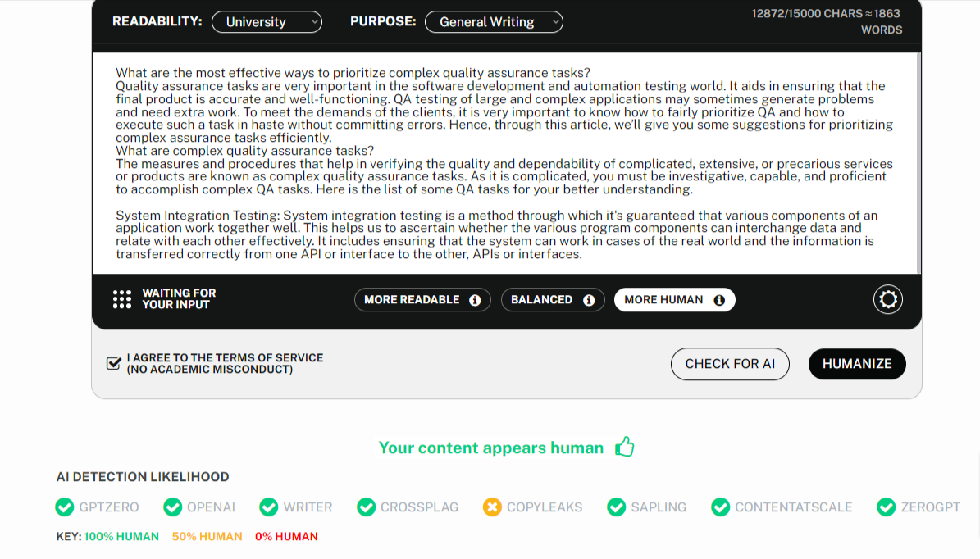The width and height of the screenshot is (980, 559).
Task: Select the More Readable mode
Action: tap(412, 300)
